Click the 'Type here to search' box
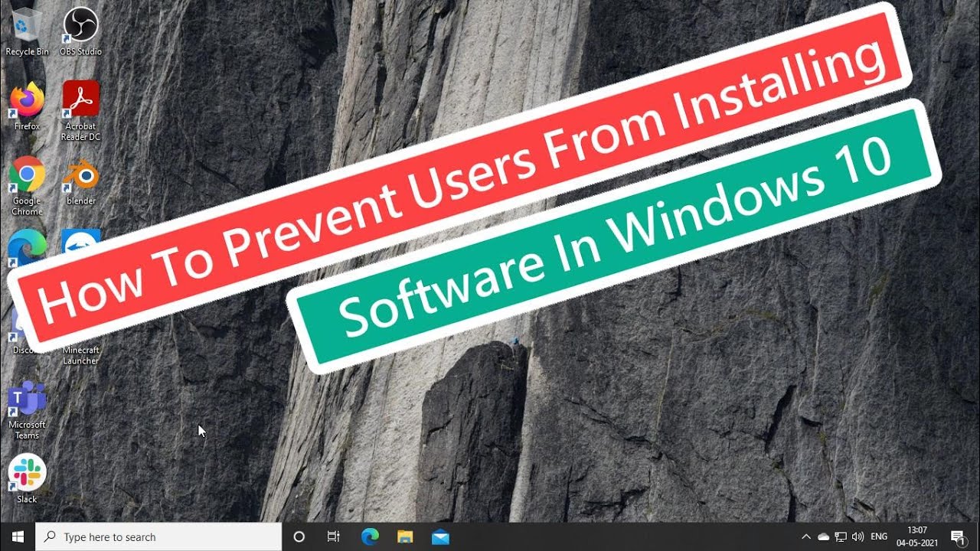 tap(158, 536)
